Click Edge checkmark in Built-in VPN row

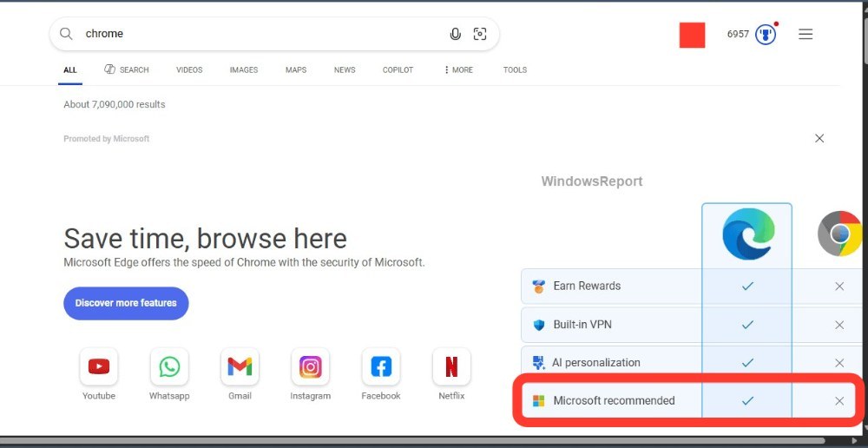click(747, 325)
